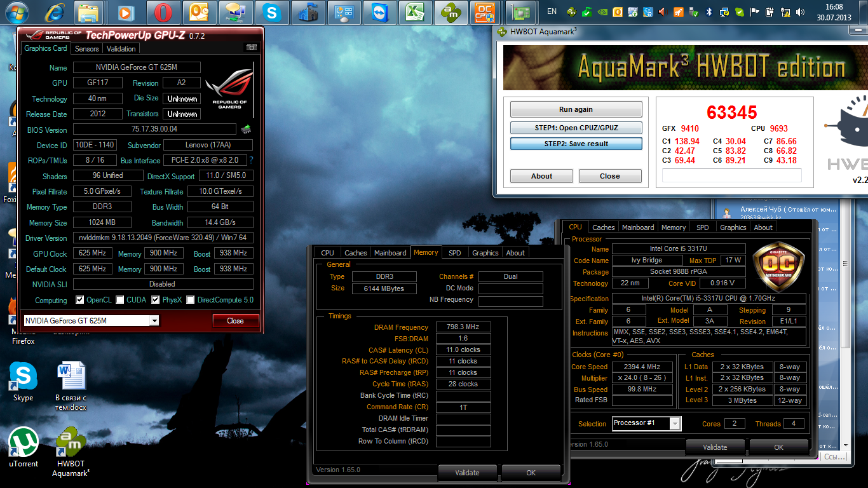
Task: Open Memory tab in right CPU-Z window
Action: pos(674,227)
